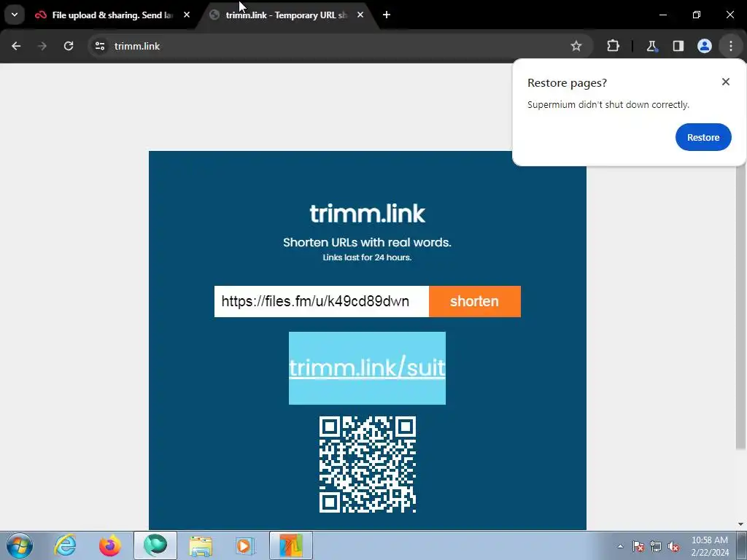Click the taskbar clock showing 10:58 AM
747x560 pixels.
[x=710, y=546]
